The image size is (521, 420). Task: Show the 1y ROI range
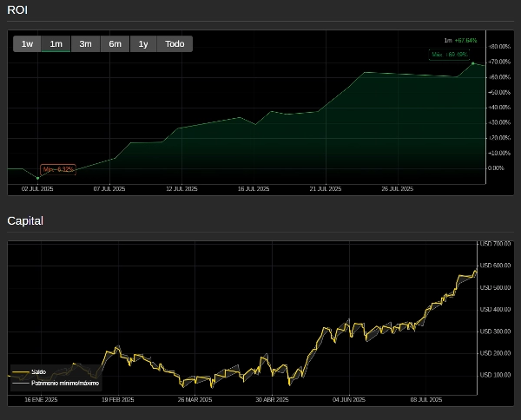(143, 44)
